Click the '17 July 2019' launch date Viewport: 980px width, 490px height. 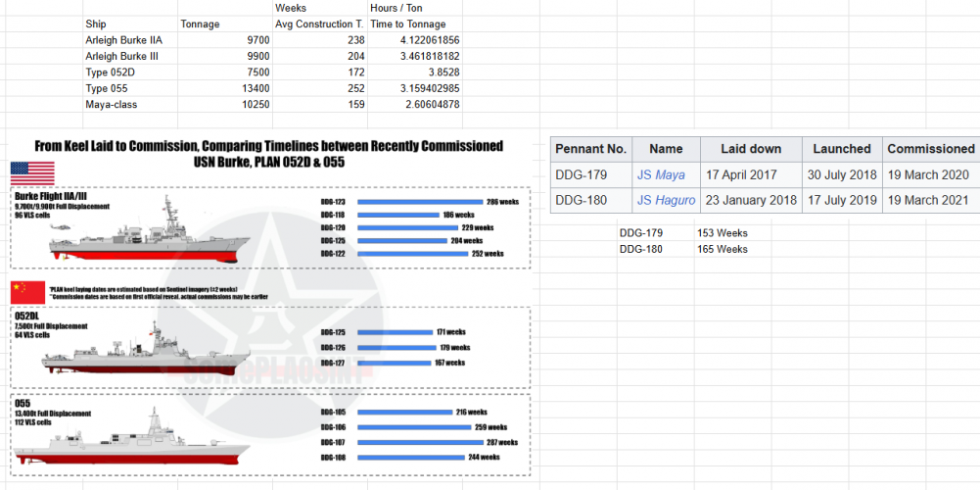[842, 201]
